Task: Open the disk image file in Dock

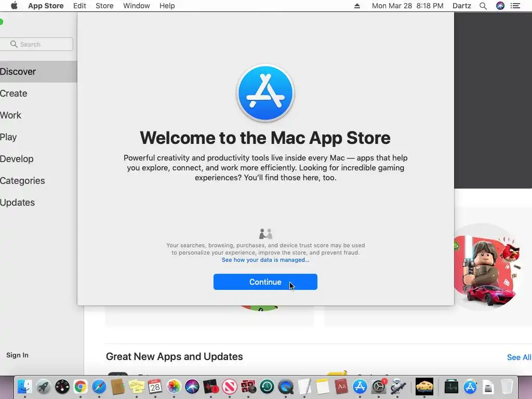Action: 488,387
